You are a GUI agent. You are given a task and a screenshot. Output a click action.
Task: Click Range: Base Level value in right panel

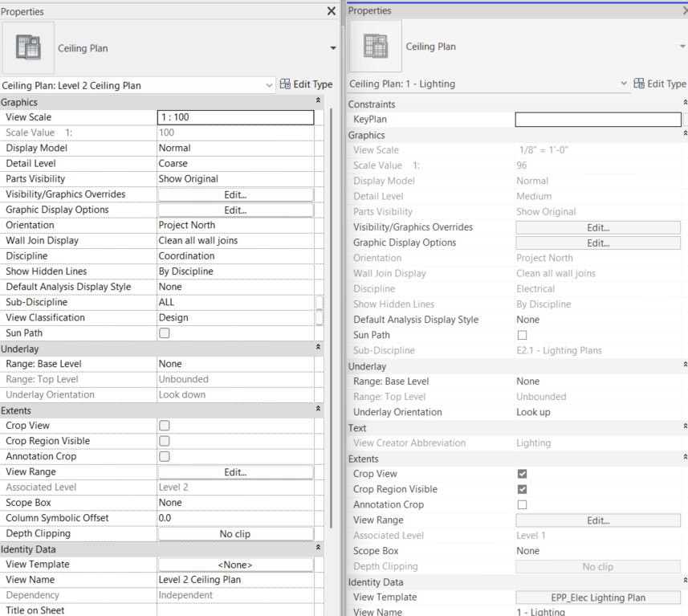(598, 381)
